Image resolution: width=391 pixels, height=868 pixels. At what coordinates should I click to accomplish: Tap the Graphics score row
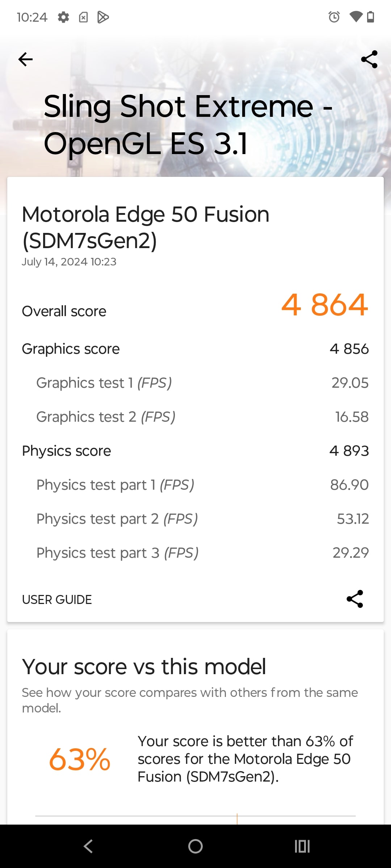click(195, 349)
